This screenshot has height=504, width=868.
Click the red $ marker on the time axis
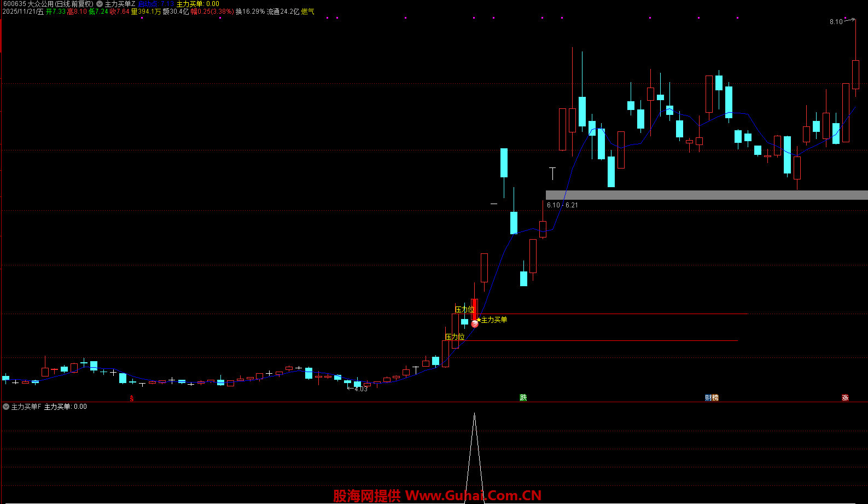point(131,398)
